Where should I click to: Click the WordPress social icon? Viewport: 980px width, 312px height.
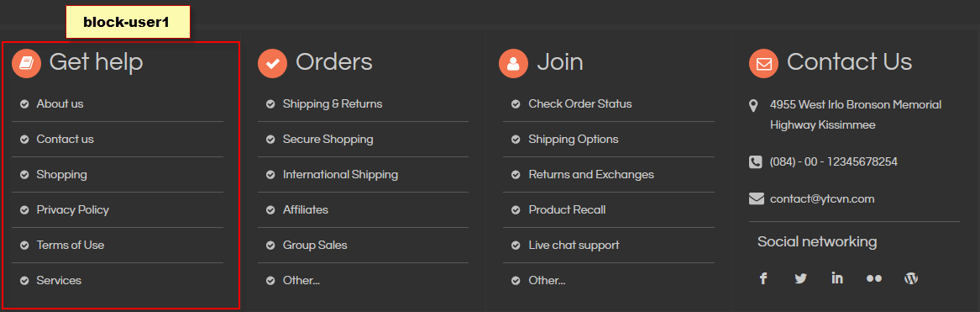click(910, 279)
